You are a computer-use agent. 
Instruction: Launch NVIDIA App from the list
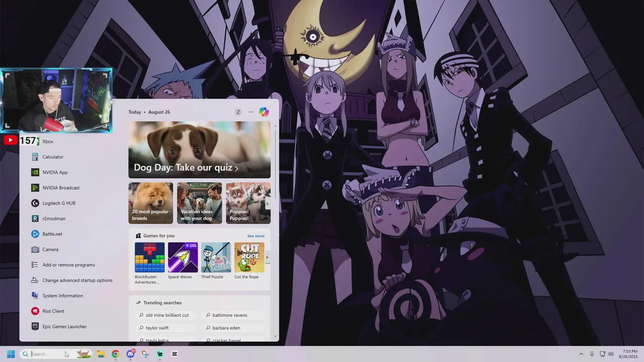tap(55, 172)
